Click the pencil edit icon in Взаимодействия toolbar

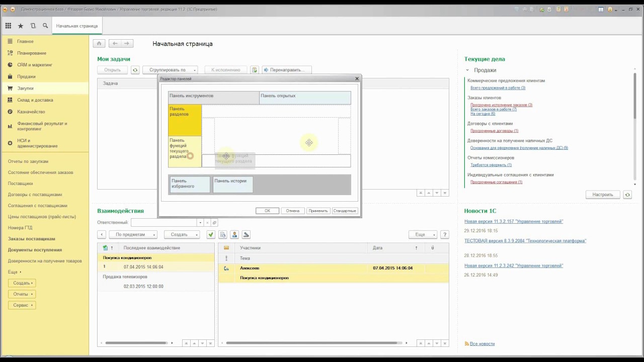tap(246, 234)
